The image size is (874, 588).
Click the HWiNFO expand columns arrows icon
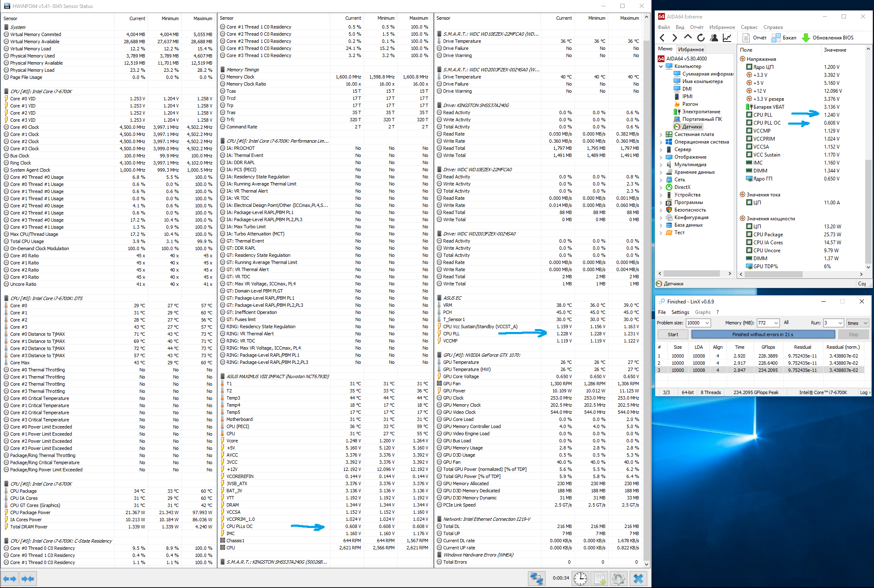[10, 579]
